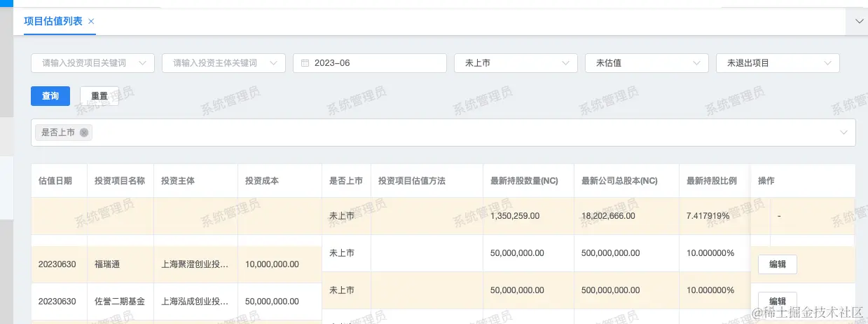Click the 上海泓成创业投… cell
Viewport: 868px width, 324px height.
(x=195, y=302)
